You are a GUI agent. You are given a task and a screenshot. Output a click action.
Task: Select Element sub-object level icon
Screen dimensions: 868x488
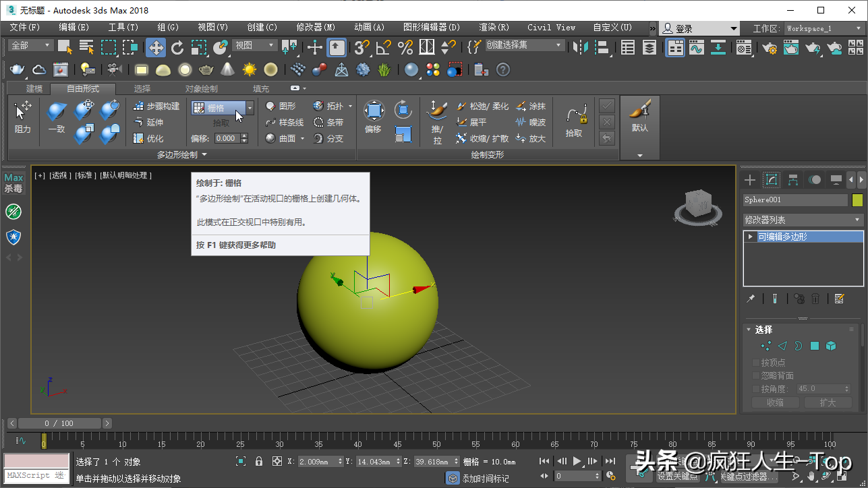click(x=831, y=346)
